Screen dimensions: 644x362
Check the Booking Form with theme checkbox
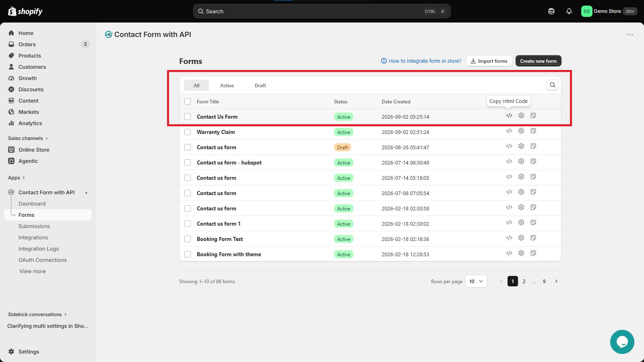(x=188, y=254)
